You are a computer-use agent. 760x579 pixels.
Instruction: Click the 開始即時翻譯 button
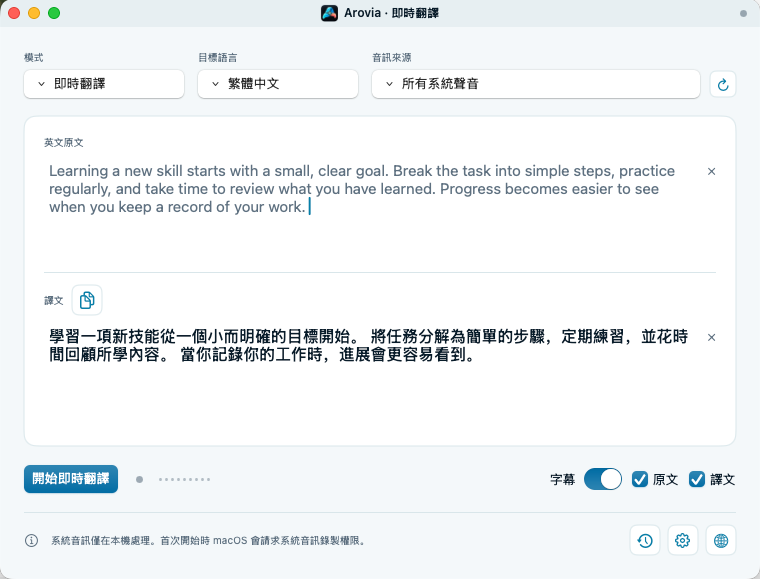click(x=71, y=479)
